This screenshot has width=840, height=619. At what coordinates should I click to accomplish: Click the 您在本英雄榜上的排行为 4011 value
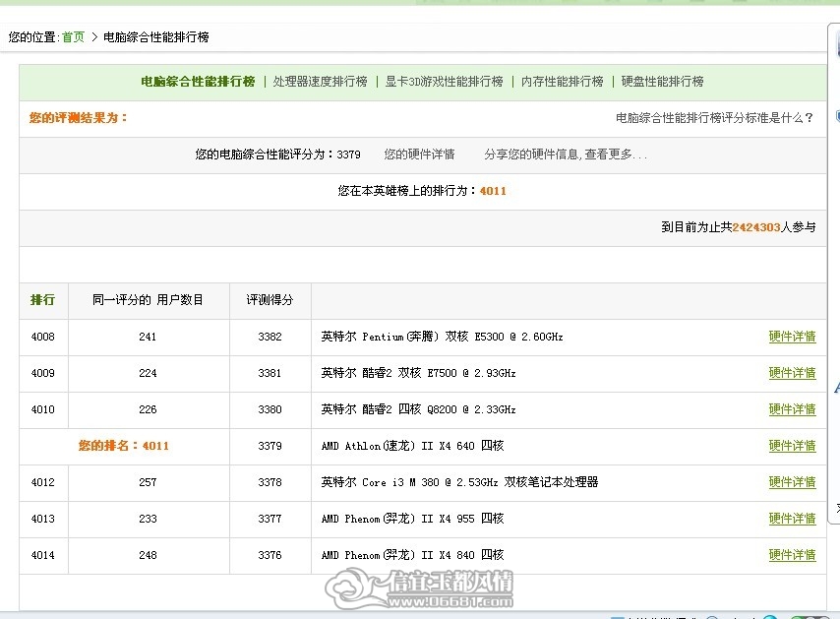coord(493,191)
